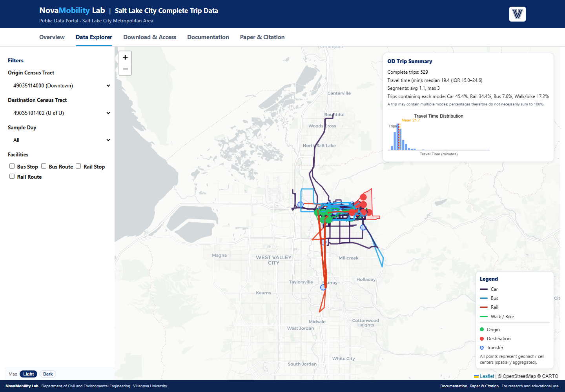This screenshot has width=565, height=392.
Task: Click the OD Trip Summary heading
Action: click(x=410, y=61)
